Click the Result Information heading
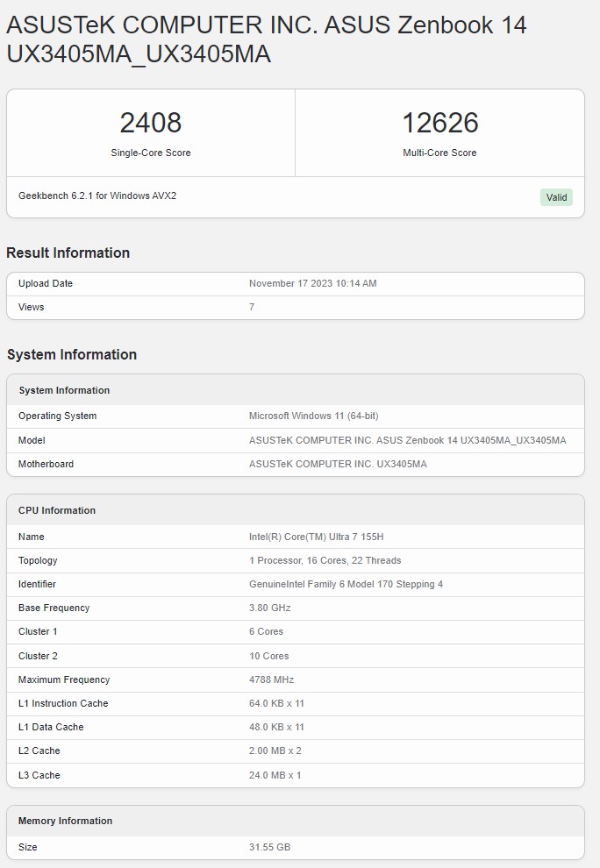This screenshot has height=868, width=600. (x=68, y=253)
